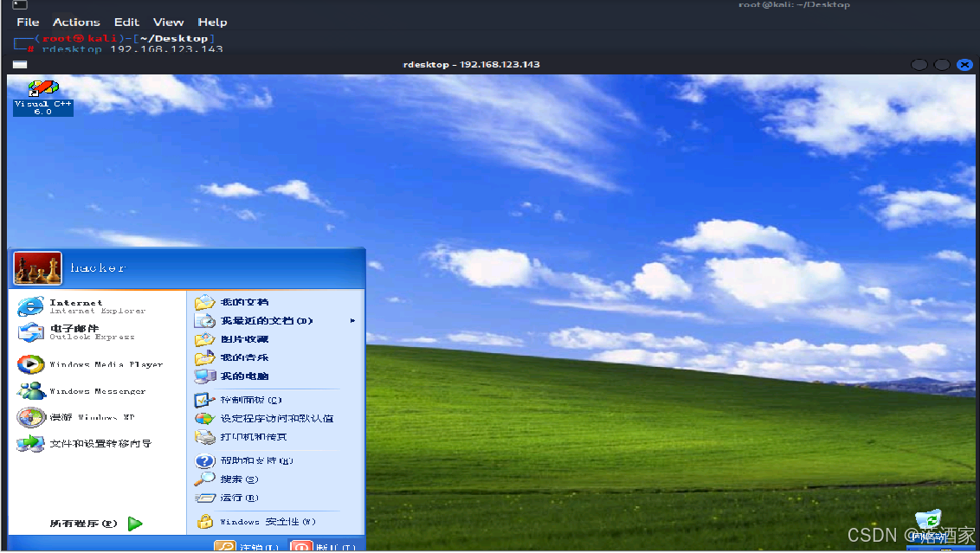Open 运行 (R) dialog
The height and width of the screenshot is (553, 980).
point(226,498)
